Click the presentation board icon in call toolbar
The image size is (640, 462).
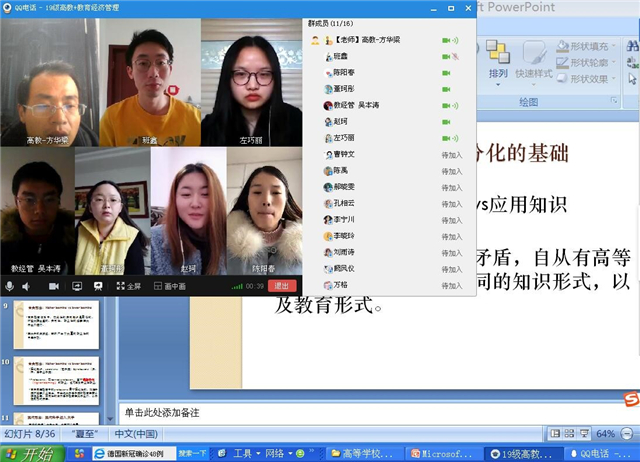99,285
